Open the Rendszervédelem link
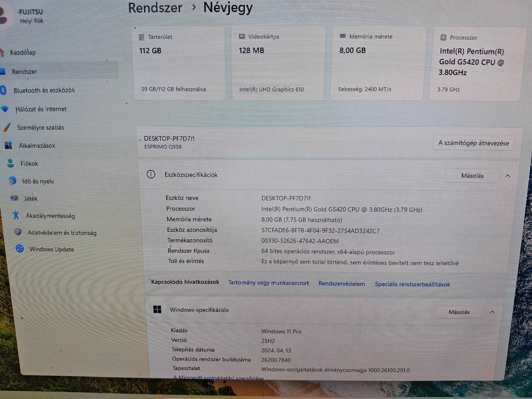 point(342,283)
